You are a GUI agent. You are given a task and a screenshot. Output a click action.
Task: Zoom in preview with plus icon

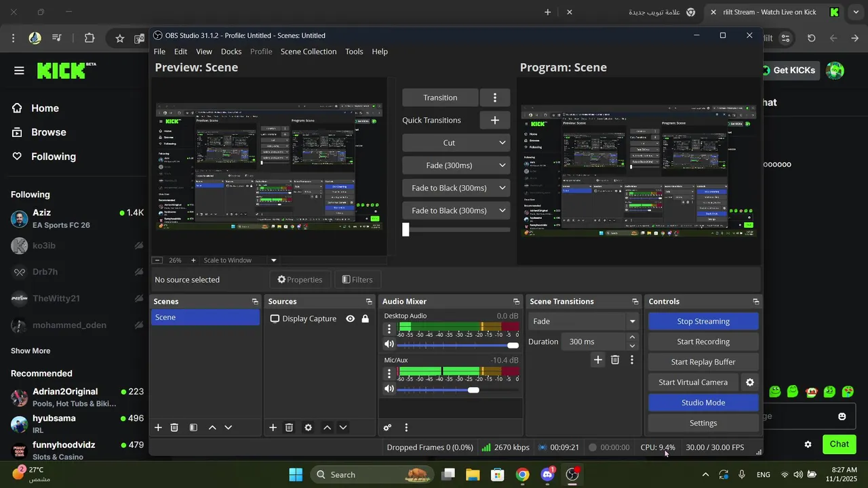(193, 260)
